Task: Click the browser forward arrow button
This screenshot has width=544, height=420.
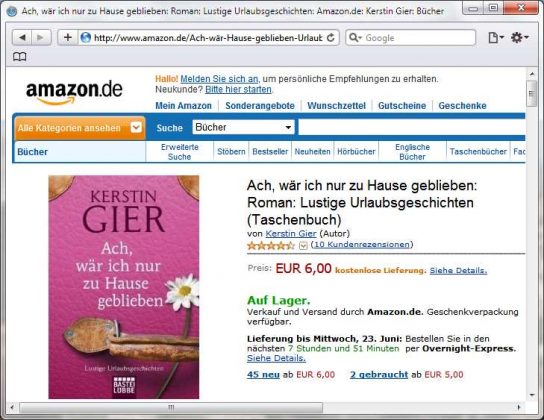Action: point(41,37)
